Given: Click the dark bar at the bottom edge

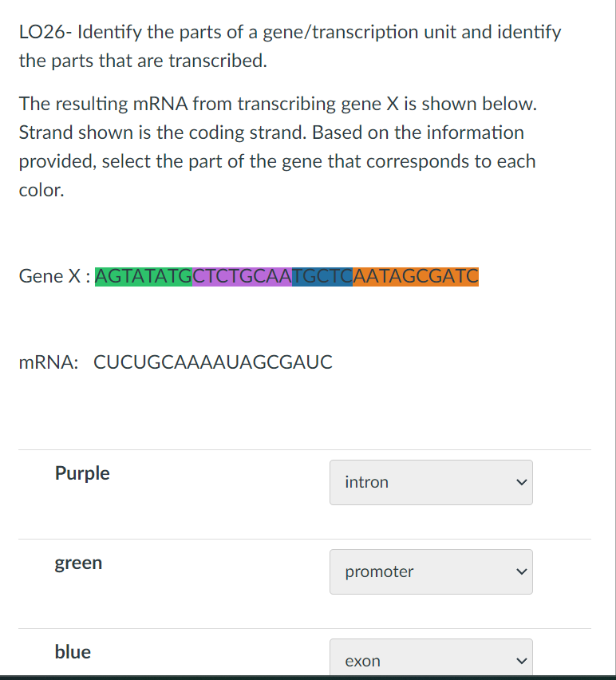Looking at the screenshot, I should [x=308, y=678].
